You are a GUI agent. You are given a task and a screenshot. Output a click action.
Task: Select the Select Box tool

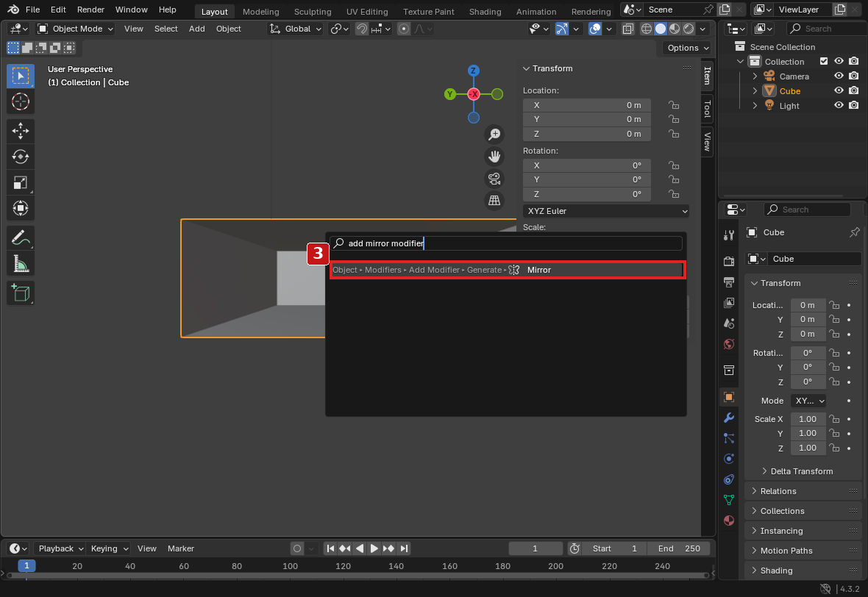[x=21, y=76]
